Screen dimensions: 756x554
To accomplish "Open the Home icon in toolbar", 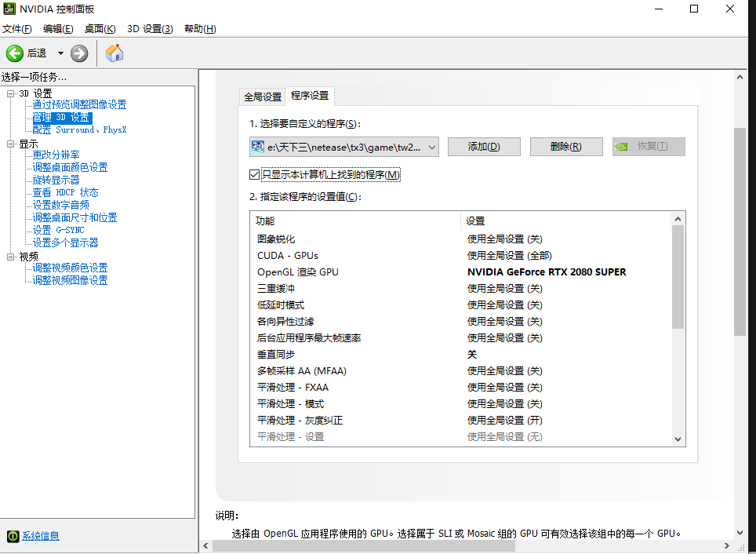I will (114, 53).
